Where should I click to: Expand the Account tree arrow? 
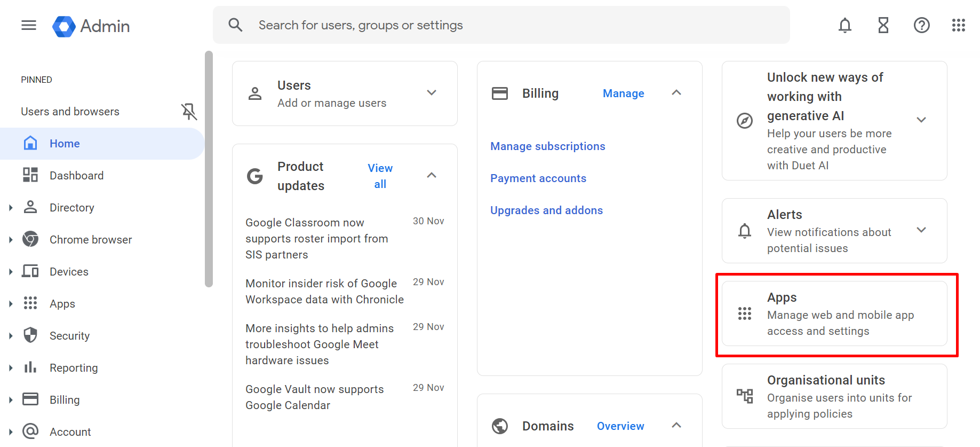pos(11,432)
